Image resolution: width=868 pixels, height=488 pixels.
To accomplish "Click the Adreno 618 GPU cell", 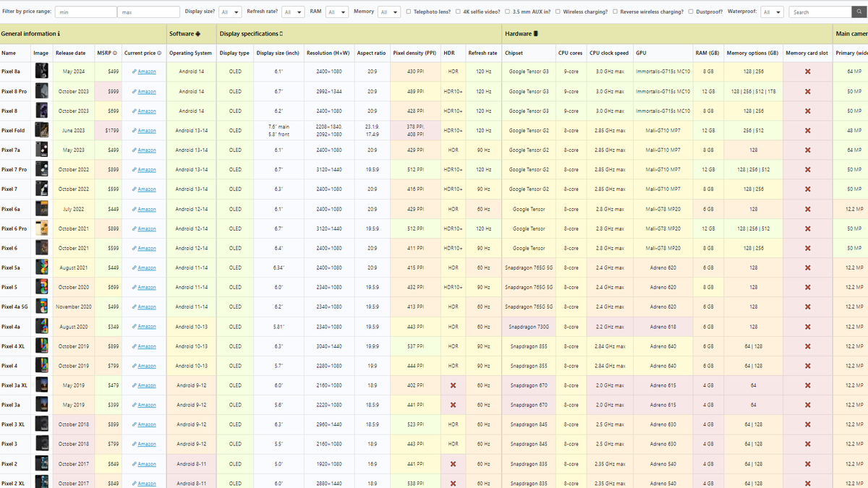I will click(663, 326).
